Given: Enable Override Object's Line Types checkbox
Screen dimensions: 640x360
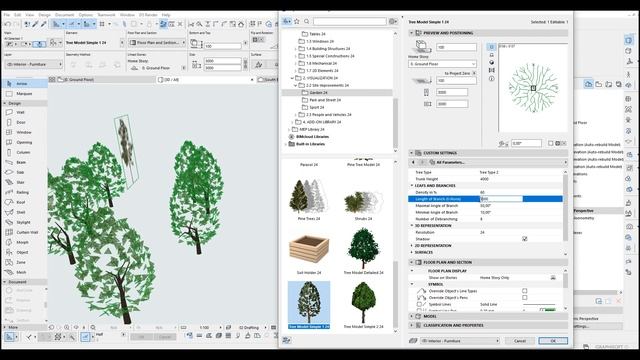Looking at the screenshot, I should pos(524,291).
